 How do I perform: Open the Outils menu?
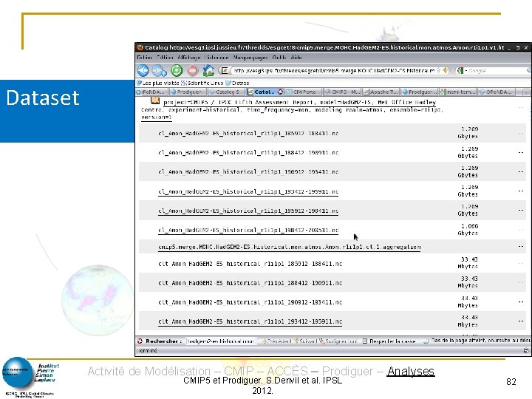(279, 58)
